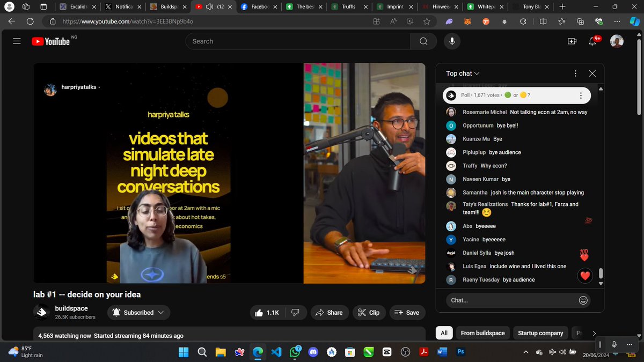This screenshot has height=362, width=644.
Task: Go to the YouTube home logo
Action: [x=50, y=41]
